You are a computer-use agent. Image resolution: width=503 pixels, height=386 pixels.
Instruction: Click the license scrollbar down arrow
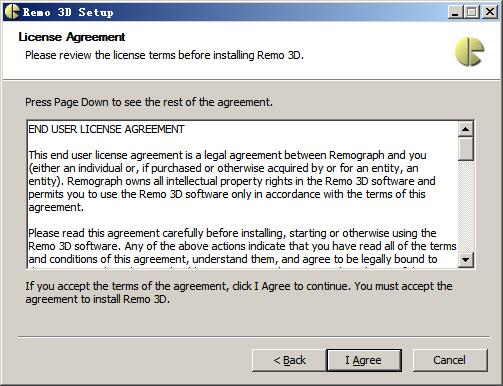[466, 259]
